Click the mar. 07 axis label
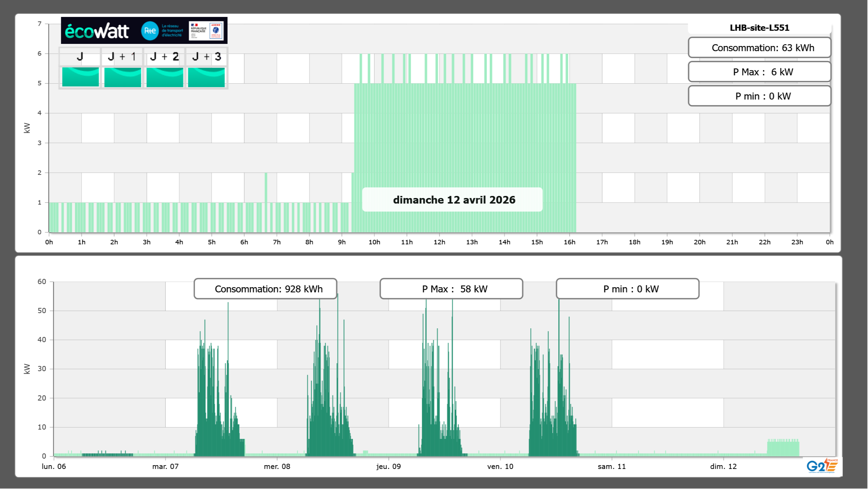The image size is (868, 489). [x=165, y=467]
